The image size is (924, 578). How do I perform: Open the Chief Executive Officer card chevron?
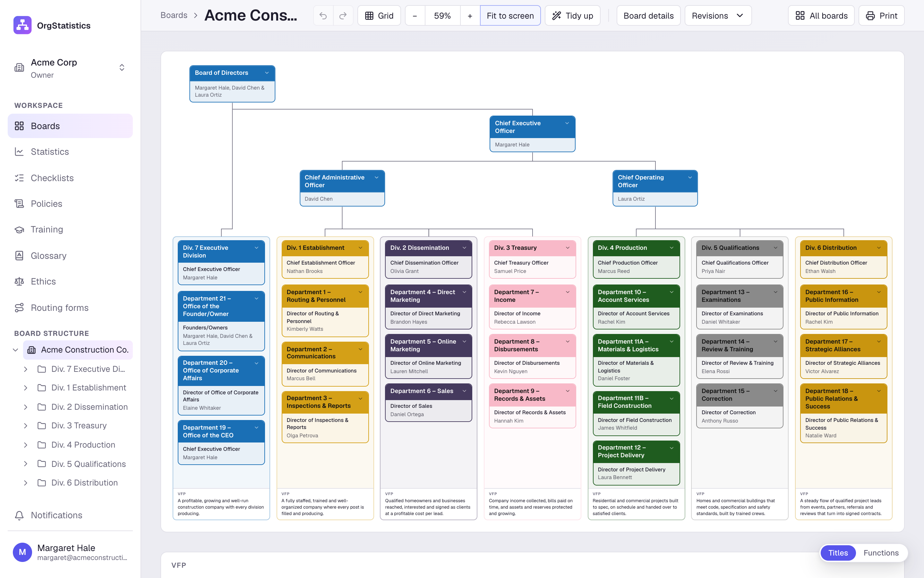[567, 123]
